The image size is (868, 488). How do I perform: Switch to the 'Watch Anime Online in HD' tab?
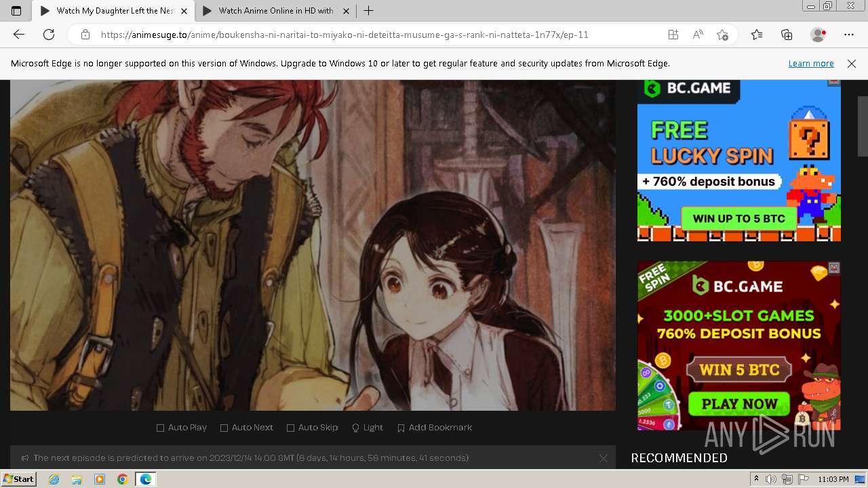coord(275,11)
